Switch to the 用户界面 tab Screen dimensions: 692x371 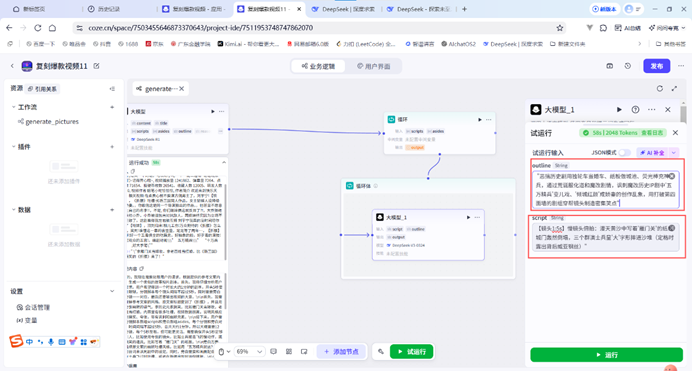pos(373,66)
